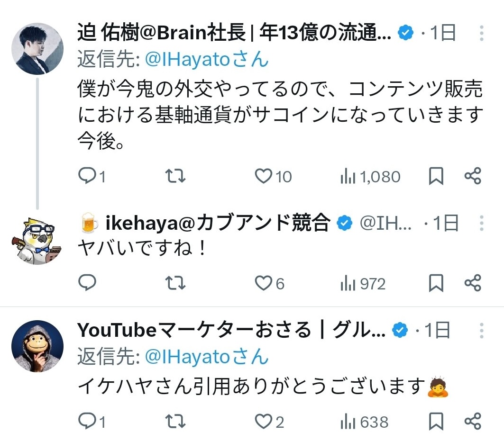Open more options on 迫 佑樹 tweet
Viewport: 504px width, 441px height.
coord(481,34)
